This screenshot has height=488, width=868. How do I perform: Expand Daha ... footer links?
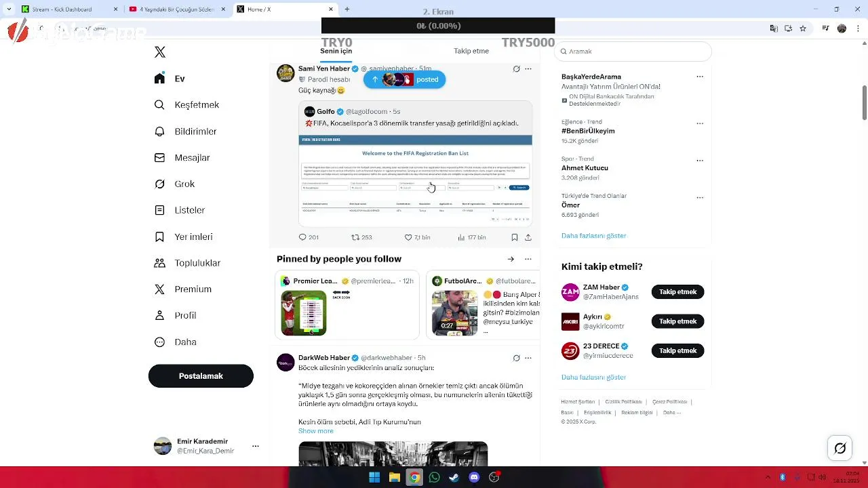[672, 413]
